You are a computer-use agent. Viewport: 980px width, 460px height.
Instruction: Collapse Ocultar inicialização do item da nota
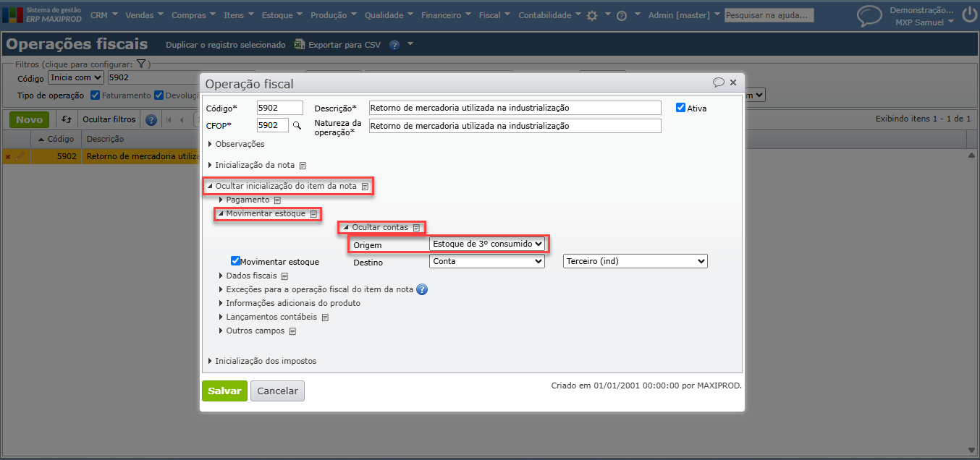282,187
